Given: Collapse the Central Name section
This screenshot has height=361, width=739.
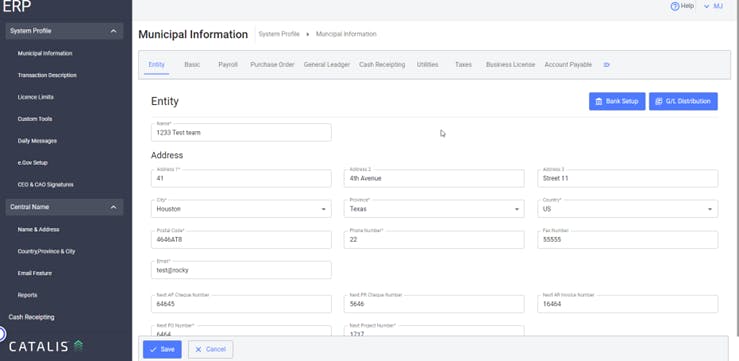Looking at the screenshot, I should (x=113, y=207).
